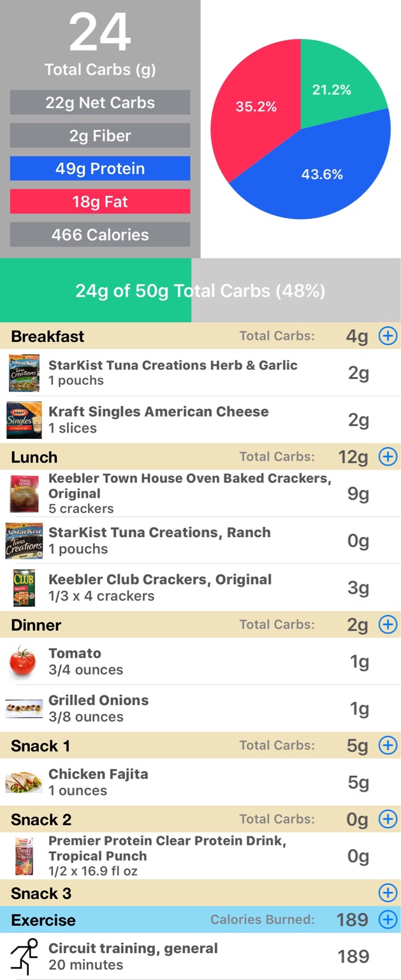Add an exercise with the plus icon
This screenshot has height=980, width=401.
pyautogui.click(x=388, y=919)
